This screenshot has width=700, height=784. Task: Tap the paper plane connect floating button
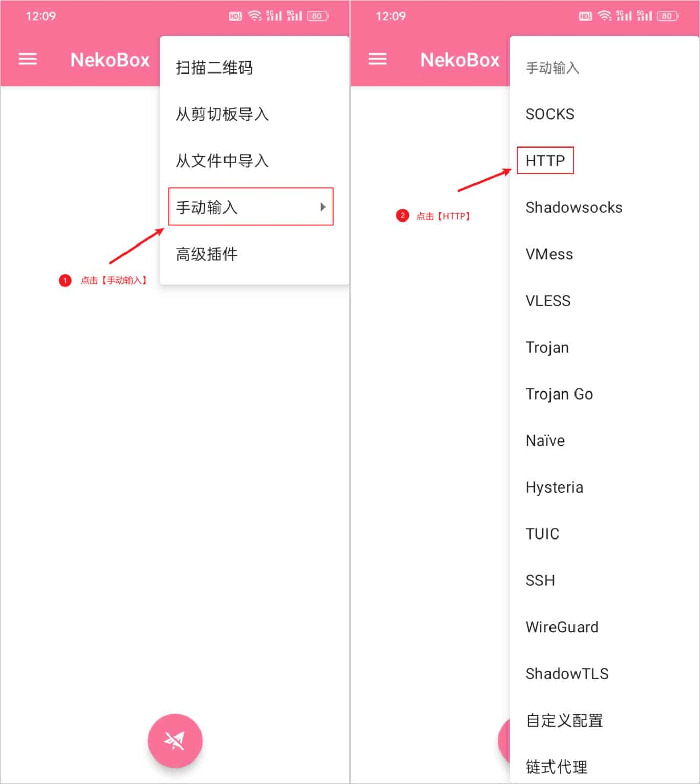coord(175,740)
